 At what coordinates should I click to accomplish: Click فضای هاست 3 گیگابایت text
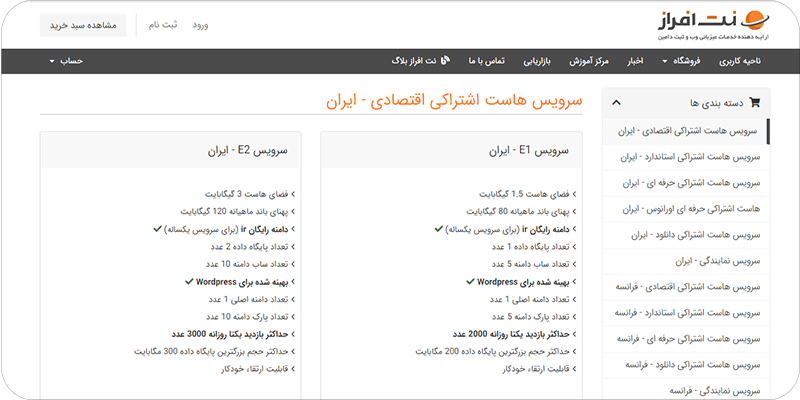click(x=246, y=194)
